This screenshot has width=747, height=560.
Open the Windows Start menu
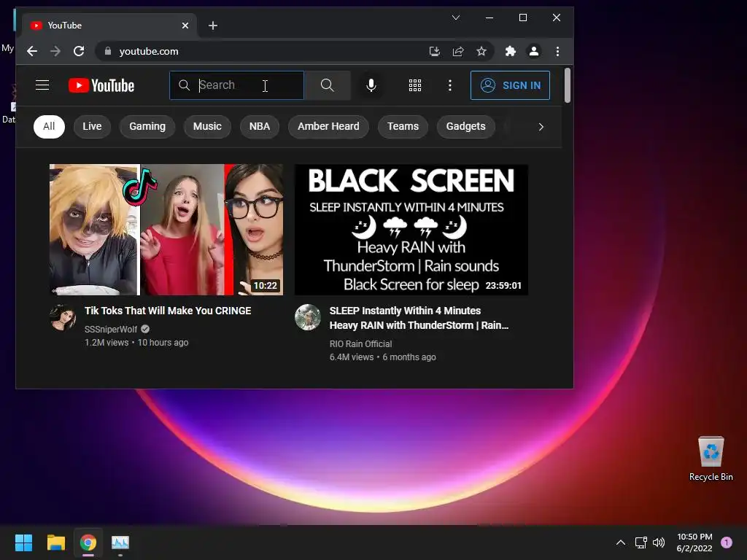(23, 542)
